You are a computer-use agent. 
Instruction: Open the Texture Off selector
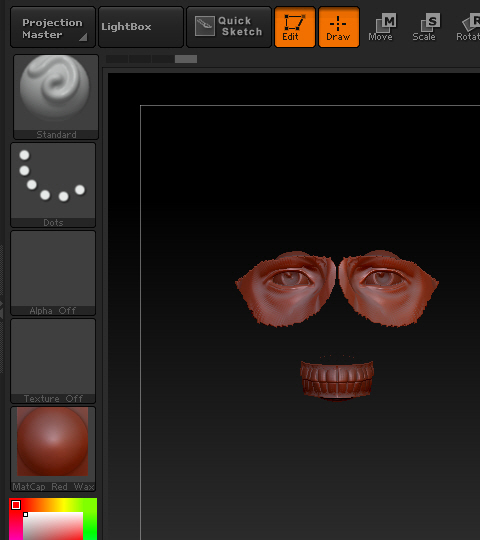53,361
